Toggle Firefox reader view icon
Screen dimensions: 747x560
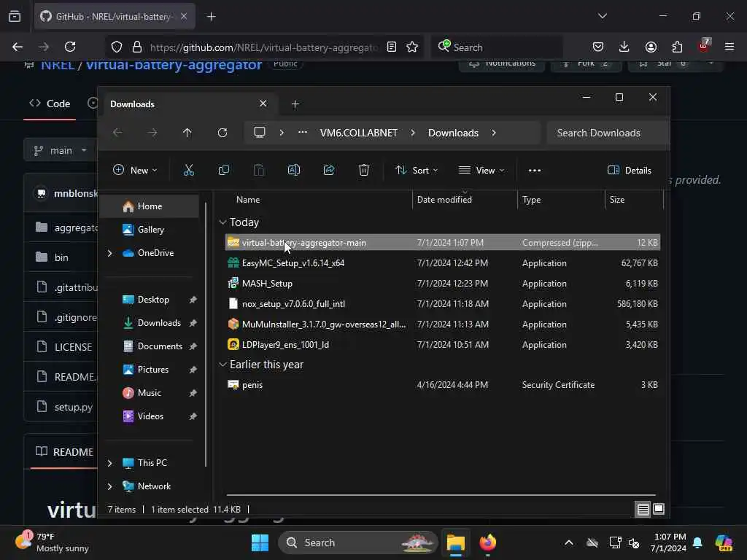[392, 47]
